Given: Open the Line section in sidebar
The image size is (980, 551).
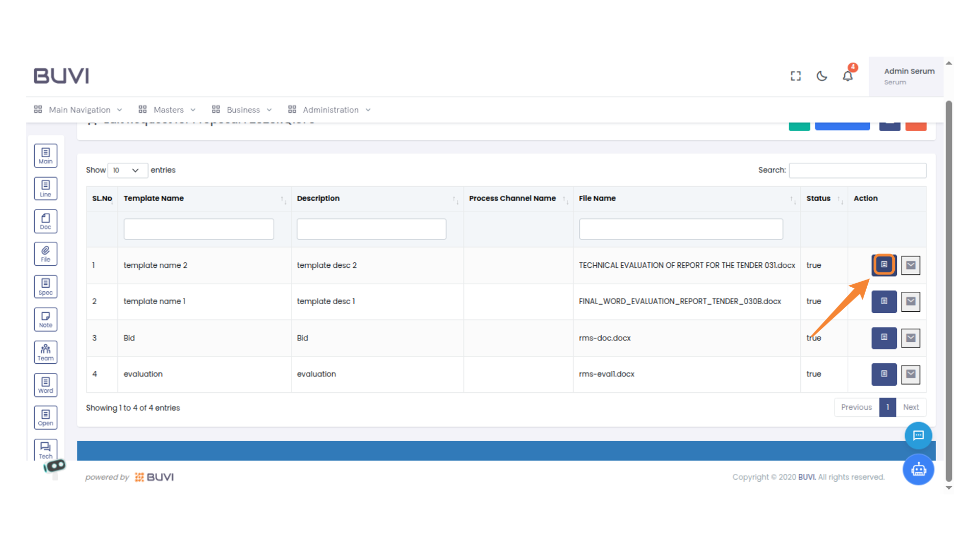Looking at the screenshot, I should 45,188.
